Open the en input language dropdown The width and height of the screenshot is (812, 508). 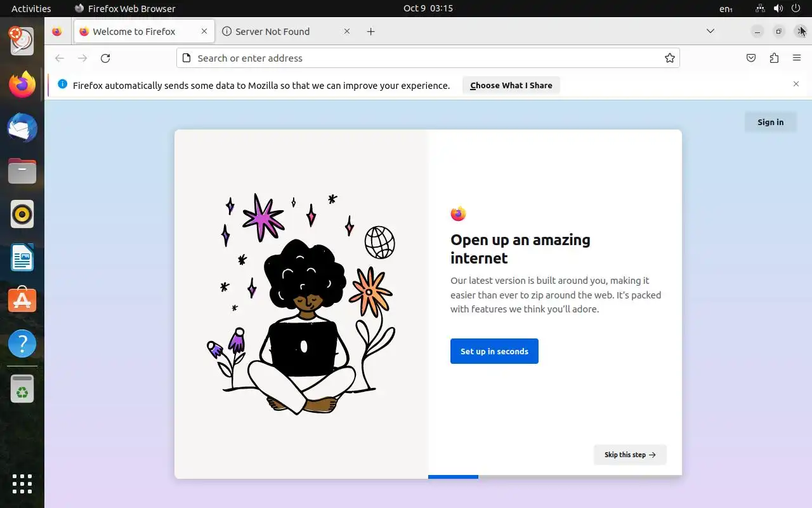726,9
